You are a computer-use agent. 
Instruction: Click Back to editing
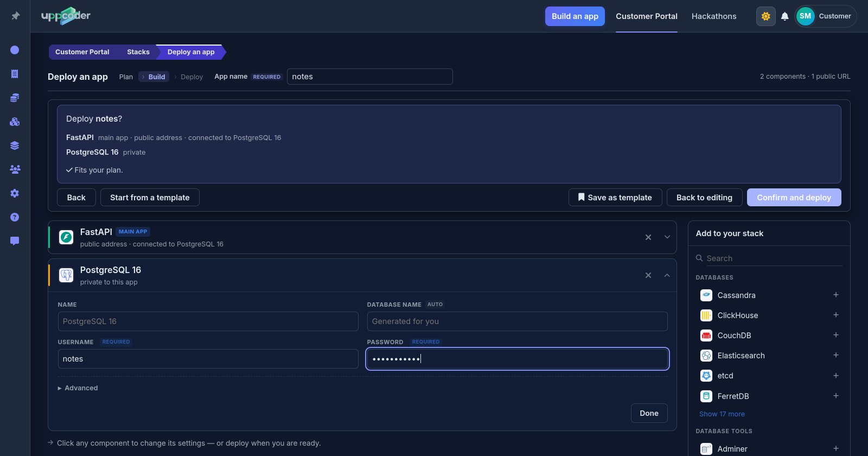[704, 198]
